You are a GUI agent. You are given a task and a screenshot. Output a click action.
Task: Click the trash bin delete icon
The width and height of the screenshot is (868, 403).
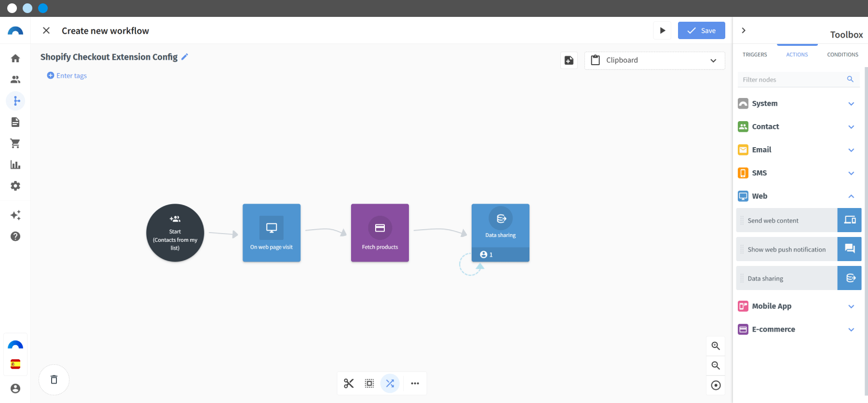(x=54, y=380)
